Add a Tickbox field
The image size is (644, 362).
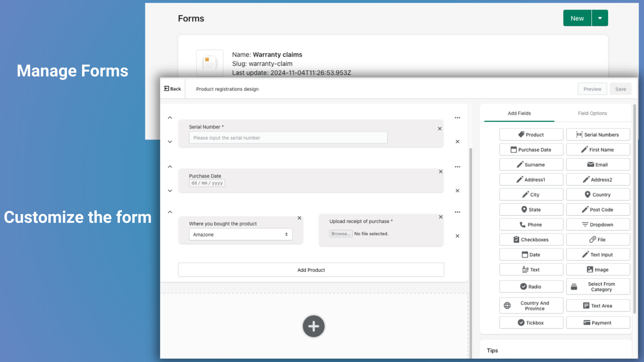531,322
